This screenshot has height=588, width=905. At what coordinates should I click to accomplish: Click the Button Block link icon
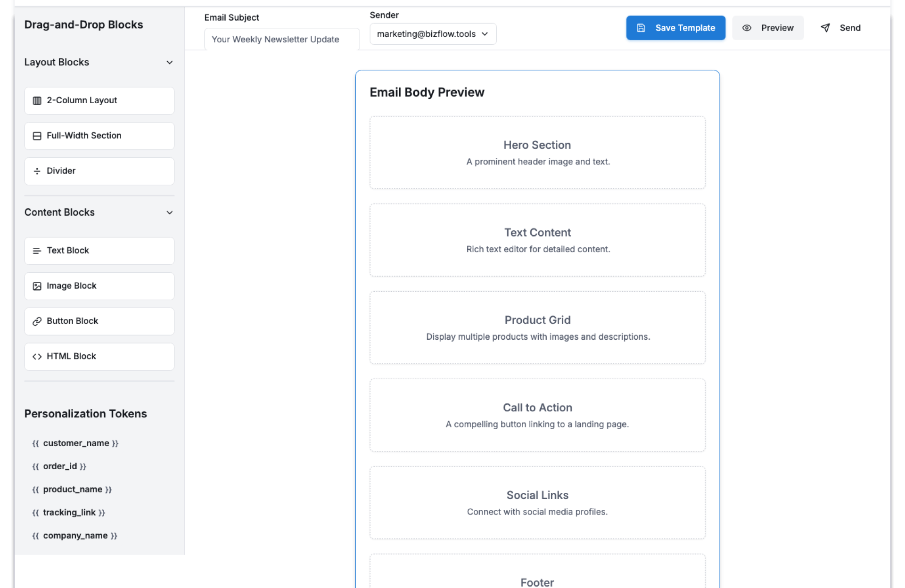click(37, 321)
